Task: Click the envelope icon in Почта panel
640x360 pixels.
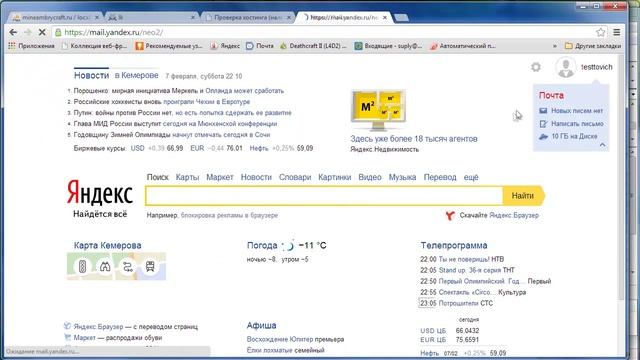Action: click(x=543, y=111)
